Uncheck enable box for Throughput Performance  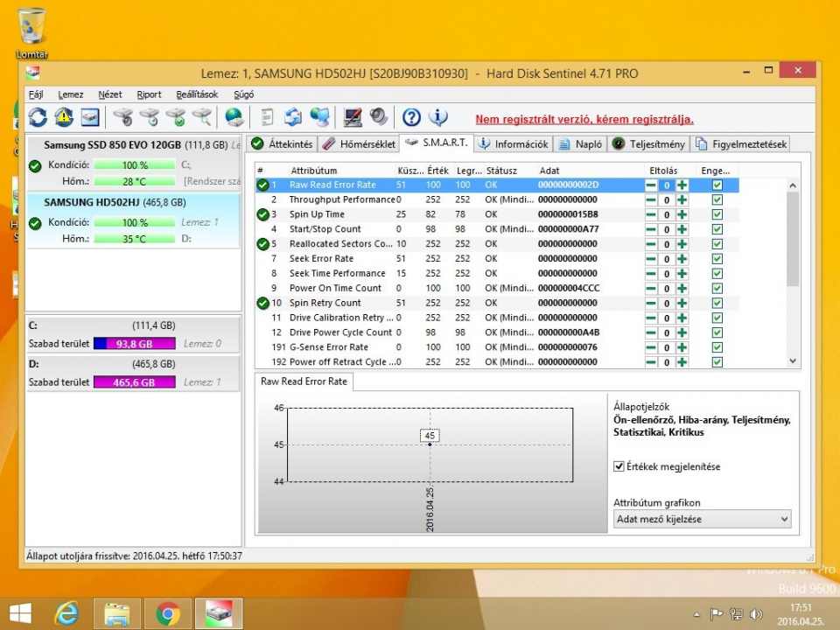(x=717, y=199)
